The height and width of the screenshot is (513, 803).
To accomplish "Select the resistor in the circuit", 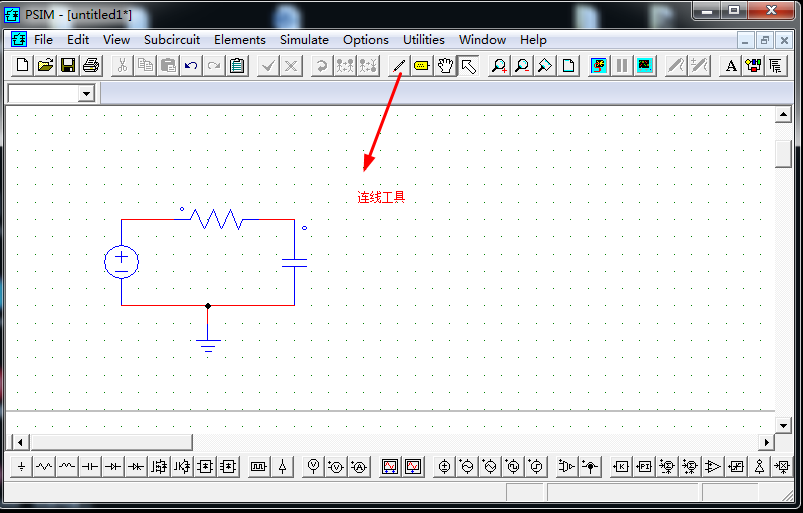I will click(217, 219).
